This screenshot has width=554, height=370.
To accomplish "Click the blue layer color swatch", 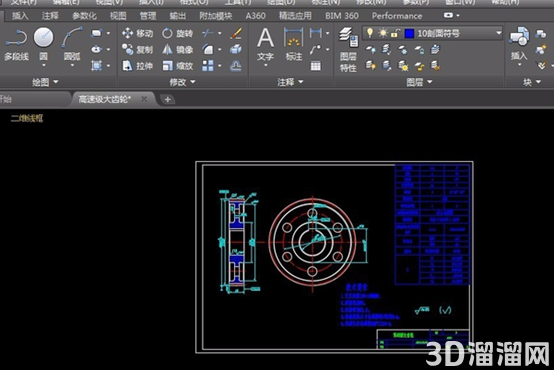I will tap(409, 34).
